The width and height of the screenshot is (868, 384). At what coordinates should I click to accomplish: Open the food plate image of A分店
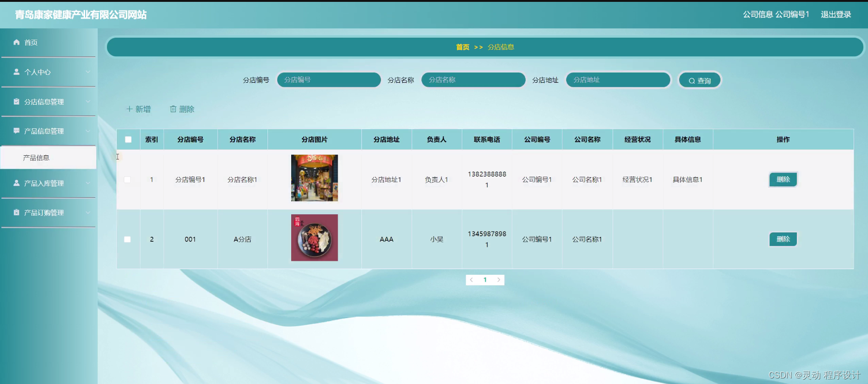pos(314,238)
